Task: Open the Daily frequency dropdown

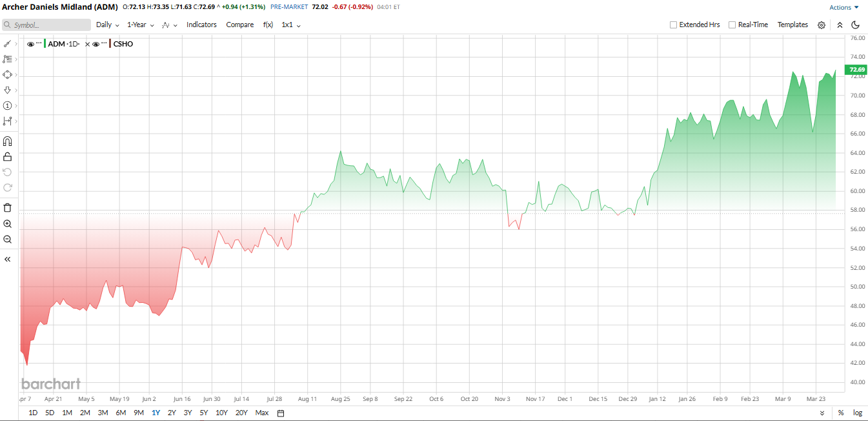Action: click(x=108, y=25)
